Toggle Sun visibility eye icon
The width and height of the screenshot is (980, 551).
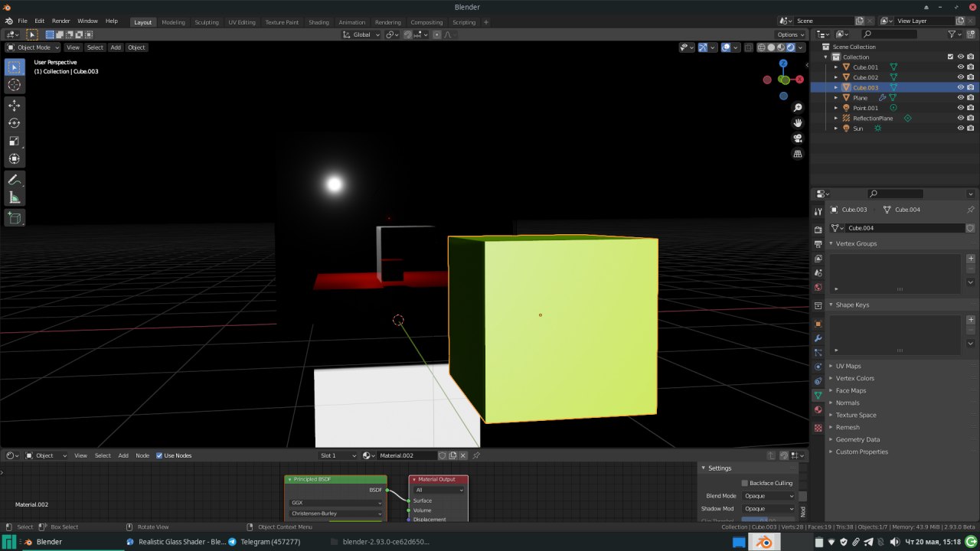tap(960, 129)
